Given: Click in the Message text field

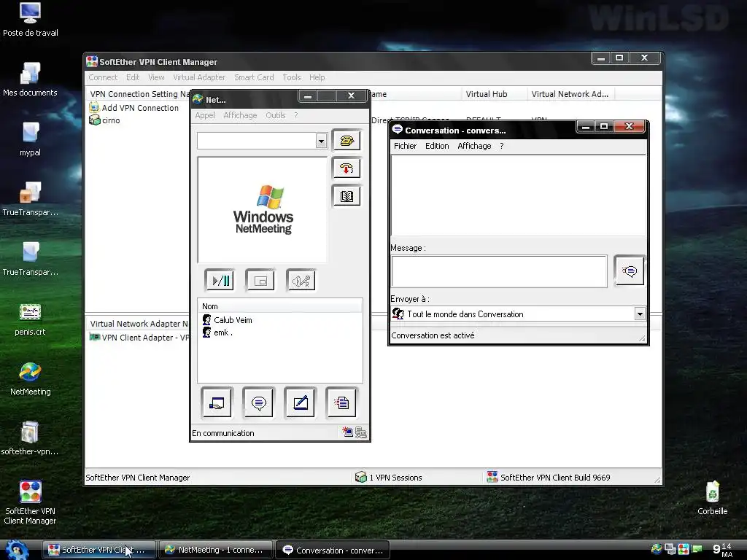Looking at the screenshot, I should [499, 271].
